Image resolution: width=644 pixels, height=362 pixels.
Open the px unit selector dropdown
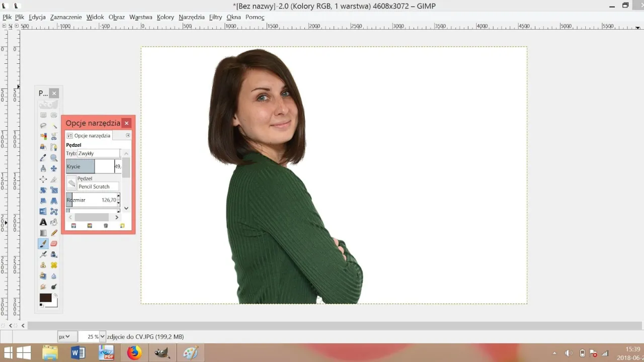point(65,336)
